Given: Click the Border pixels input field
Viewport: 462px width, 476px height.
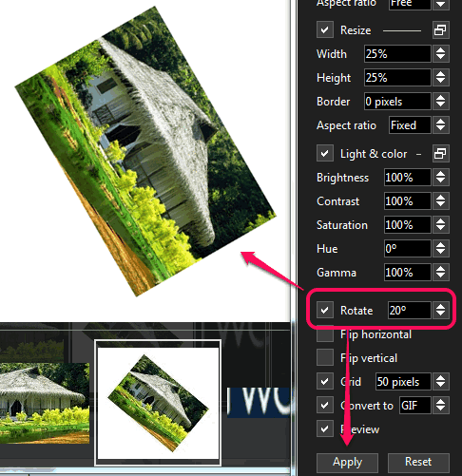Looking at the screenshot, I should click(397, 102).
